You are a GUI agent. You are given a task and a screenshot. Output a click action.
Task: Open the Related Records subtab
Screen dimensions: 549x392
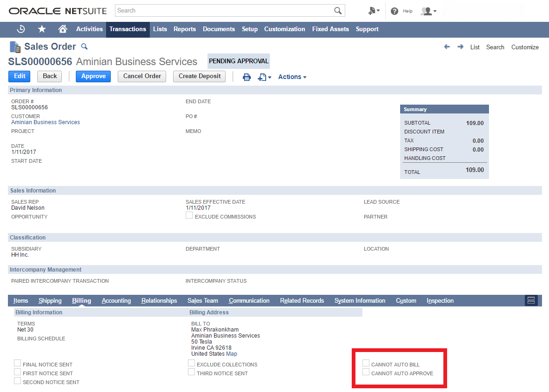point(302,301)
